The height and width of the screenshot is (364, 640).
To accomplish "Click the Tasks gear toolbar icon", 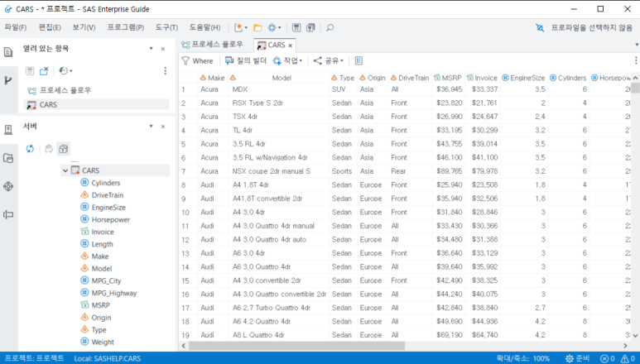I will click(x=272, y=27).
